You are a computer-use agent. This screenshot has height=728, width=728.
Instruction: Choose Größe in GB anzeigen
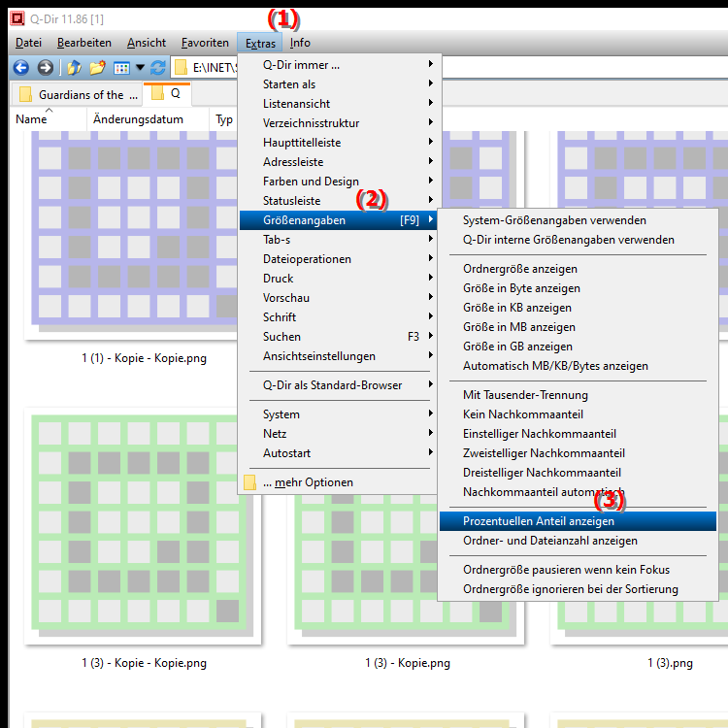[x=578, y=347]
